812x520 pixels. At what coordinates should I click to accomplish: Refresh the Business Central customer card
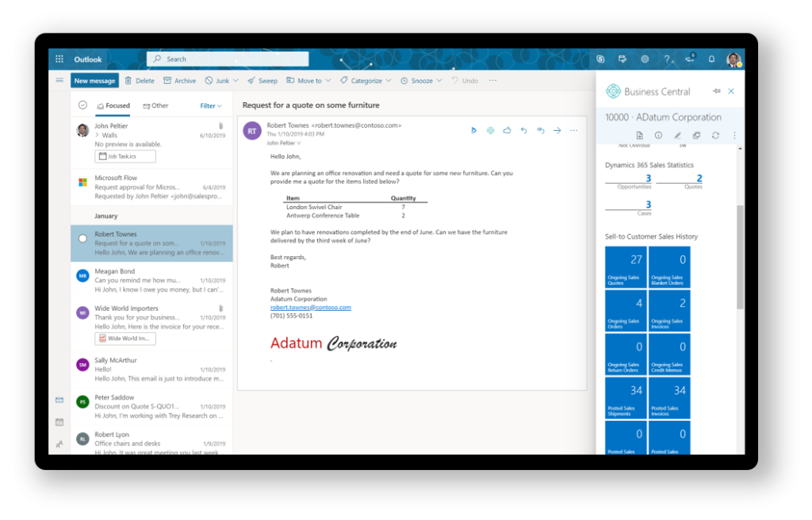pos(715,136)
